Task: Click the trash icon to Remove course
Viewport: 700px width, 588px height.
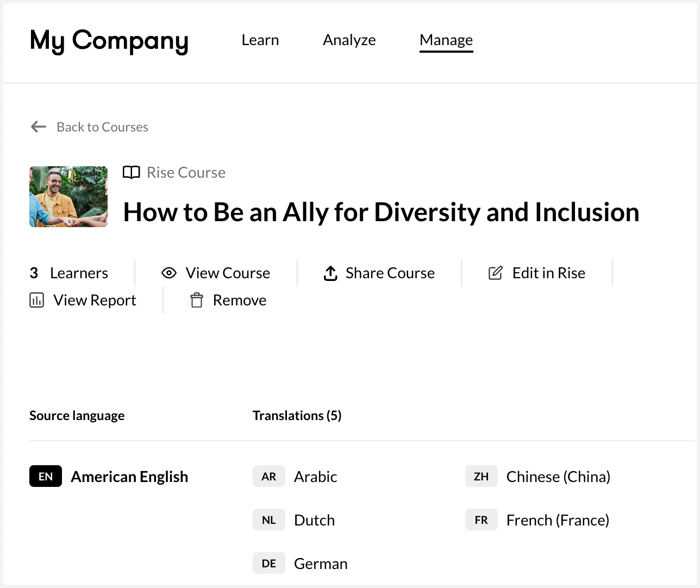Action: point(197,299)
